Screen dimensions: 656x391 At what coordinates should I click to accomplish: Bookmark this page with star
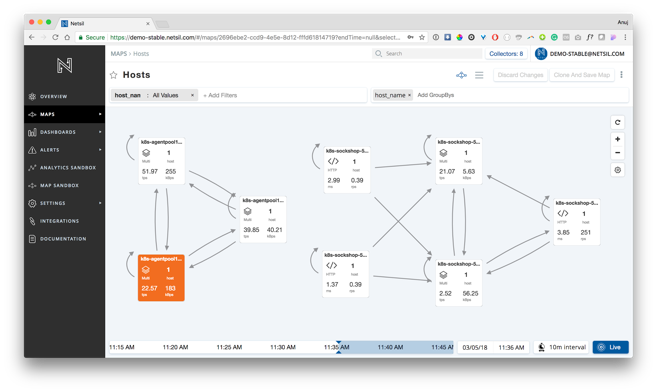click(422, 37)
